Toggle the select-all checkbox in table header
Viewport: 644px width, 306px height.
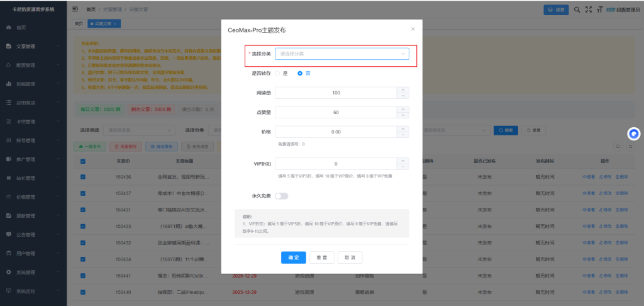click(83, 161)
